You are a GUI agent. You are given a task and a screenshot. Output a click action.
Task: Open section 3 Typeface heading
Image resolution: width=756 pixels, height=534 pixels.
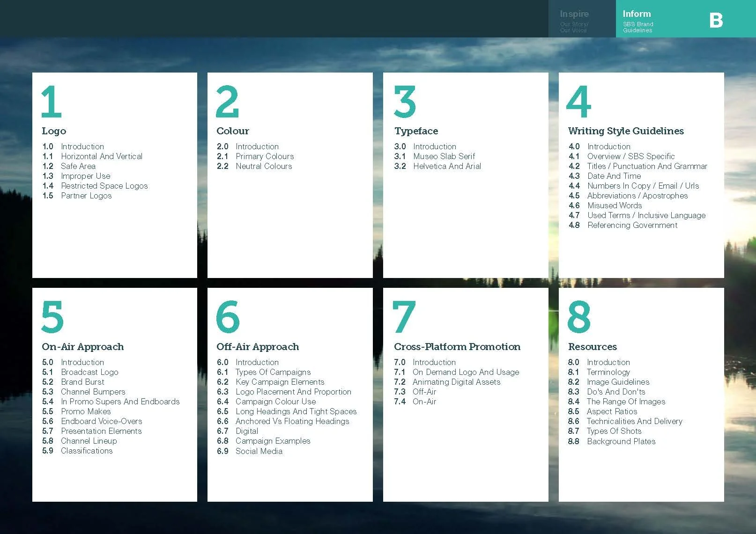point(416,131)
